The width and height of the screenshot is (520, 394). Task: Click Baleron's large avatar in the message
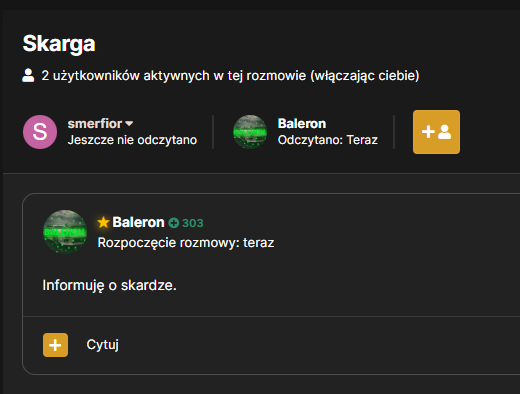point(65,232)
